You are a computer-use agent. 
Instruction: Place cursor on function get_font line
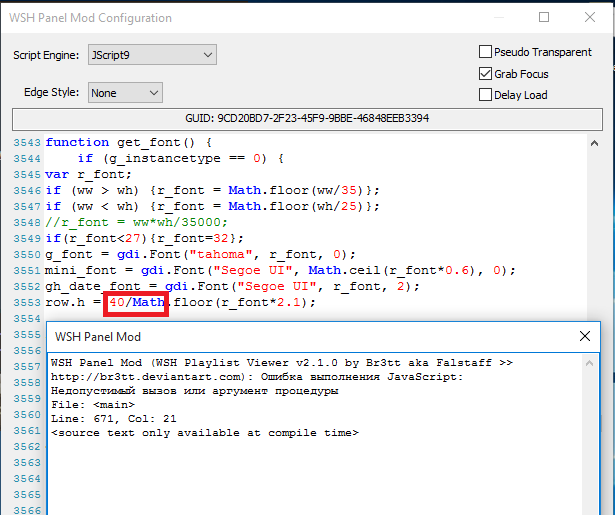click(128, 142)
